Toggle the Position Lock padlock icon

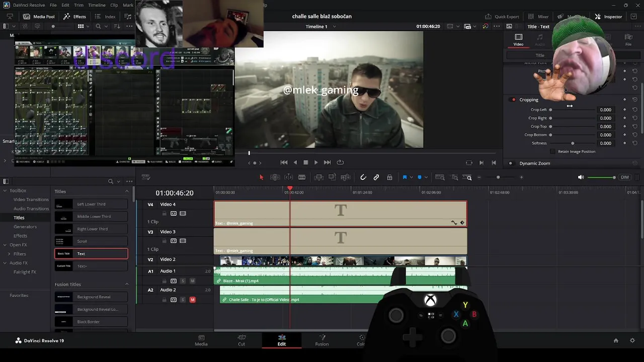(x=389, y=177)
